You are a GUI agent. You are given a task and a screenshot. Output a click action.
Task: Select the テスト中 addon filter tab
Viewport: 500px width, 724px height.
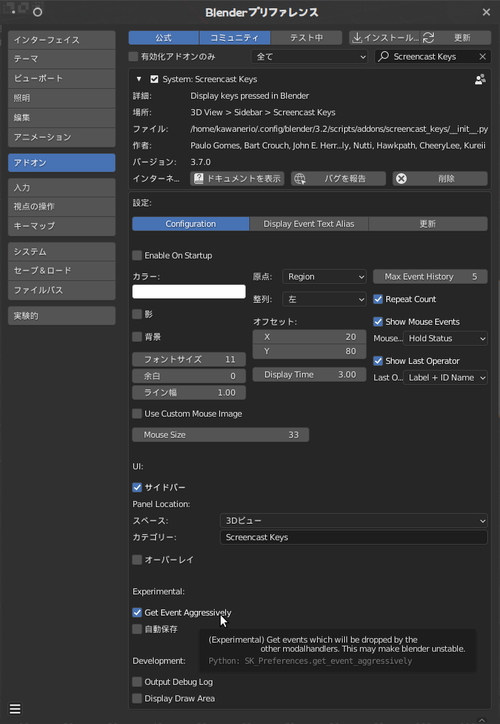tap(307, 38)
